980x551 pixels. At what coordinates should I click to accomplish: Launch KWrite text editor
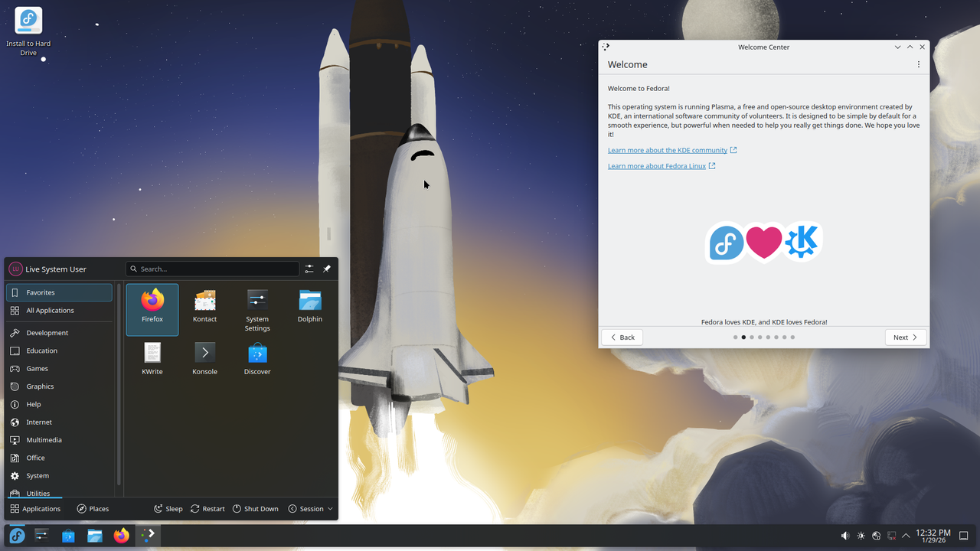pos(152,361)
